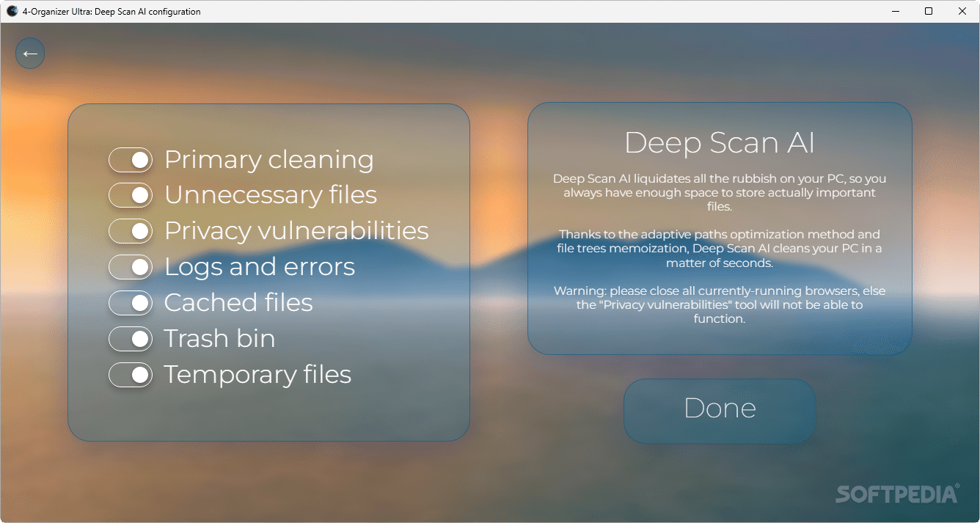
Task: Toggle the Temporary files switch
Action: (x=131, y=375)
